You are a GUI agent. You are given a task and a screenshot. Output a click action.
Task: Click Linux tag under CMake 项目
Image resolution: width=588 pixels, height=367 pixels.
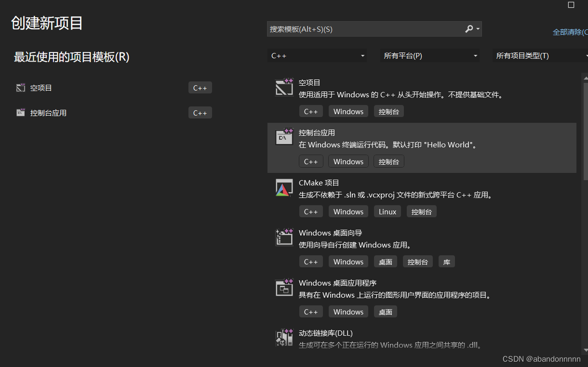pyautogui.click(x=388, y=211)
